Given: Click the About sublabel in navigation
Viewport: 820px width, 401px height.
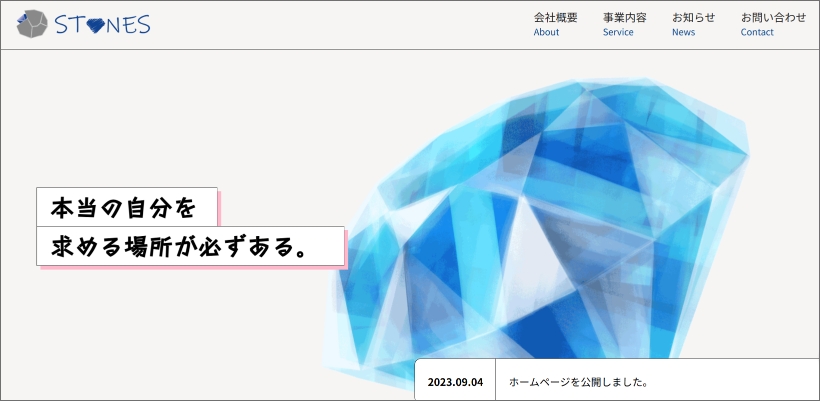Looking at the screenshot, I should (x=546, y=32).
